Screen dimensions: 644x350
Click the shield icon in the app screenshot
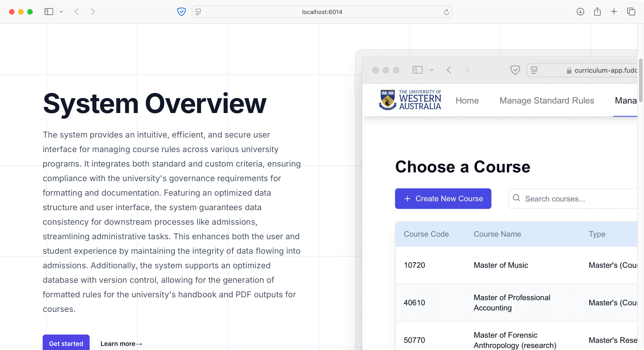click(515, 70)
